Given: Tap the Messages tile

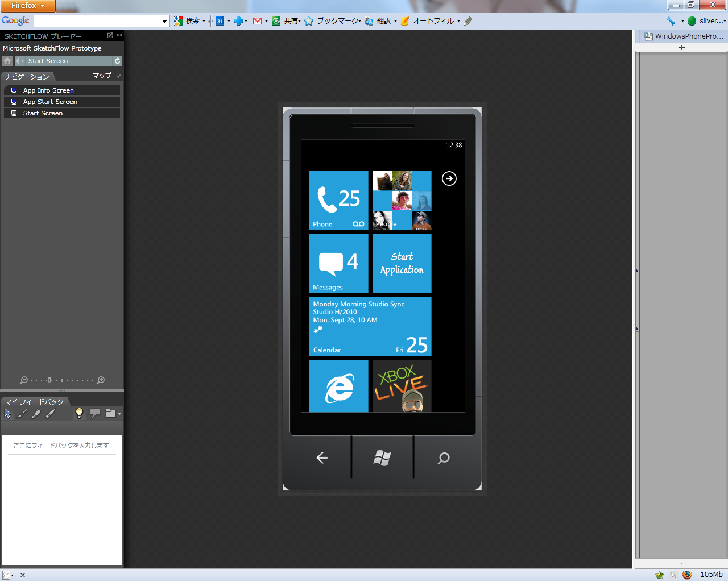Looking at the screenshot, I should (x=339, y=264).
